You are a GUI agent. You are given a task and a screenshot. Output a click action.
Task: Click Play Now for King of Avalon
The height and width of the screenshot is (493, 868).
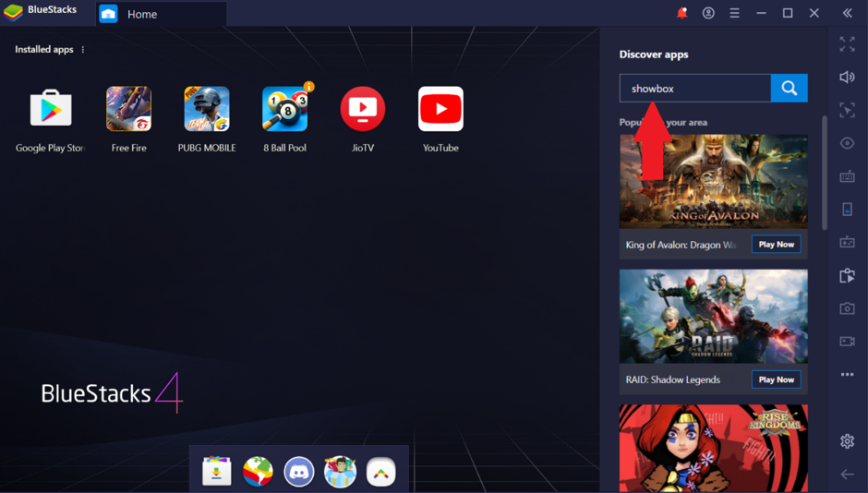[776, 245]
